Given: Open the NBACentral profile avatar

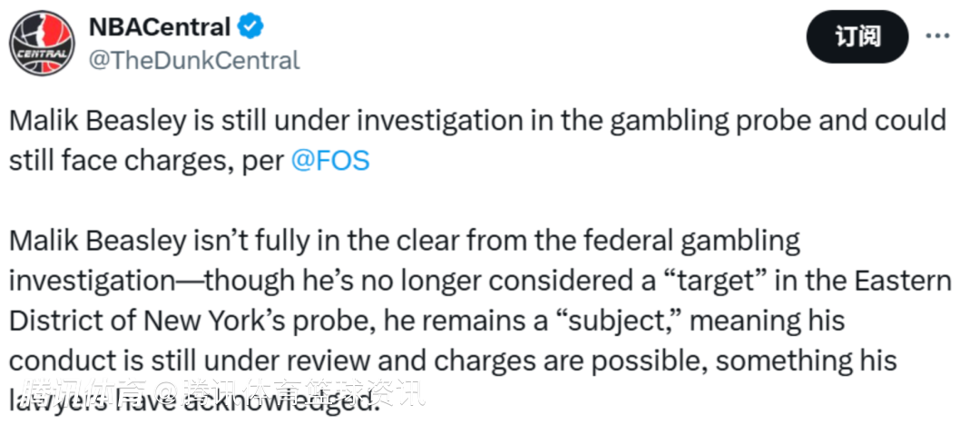Looking at the screenshot, I should (x=42, y=43).
